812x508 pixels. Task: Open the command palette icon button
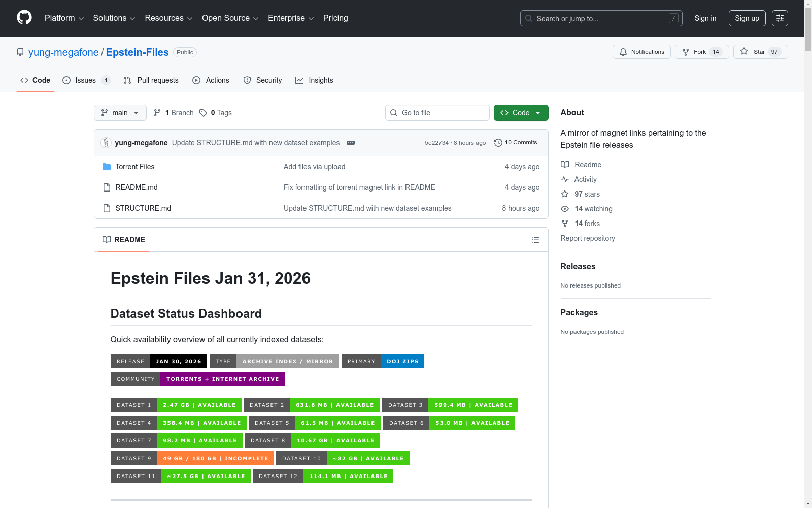(780, 18)
